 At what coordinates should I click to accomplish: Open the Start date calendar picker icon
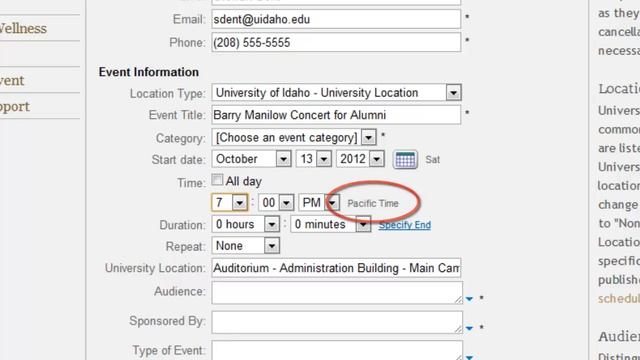pos(405,160)
